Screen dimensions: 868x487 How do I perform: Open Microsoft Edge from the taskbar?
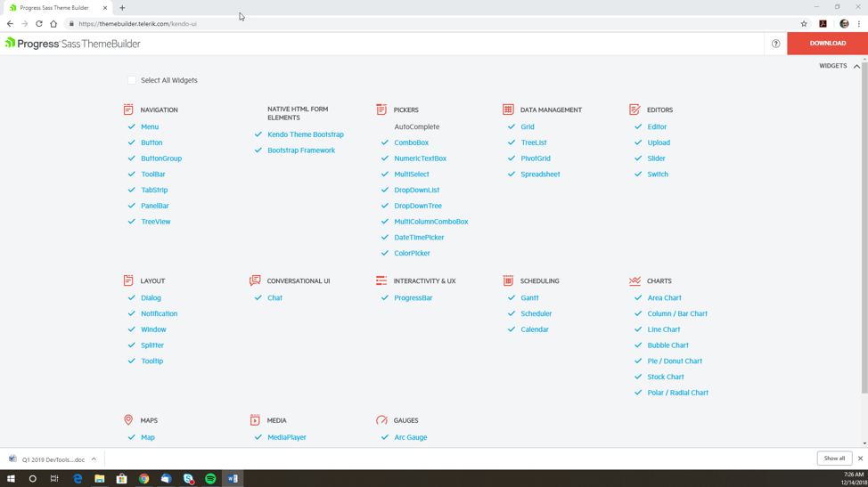point(78,479)
